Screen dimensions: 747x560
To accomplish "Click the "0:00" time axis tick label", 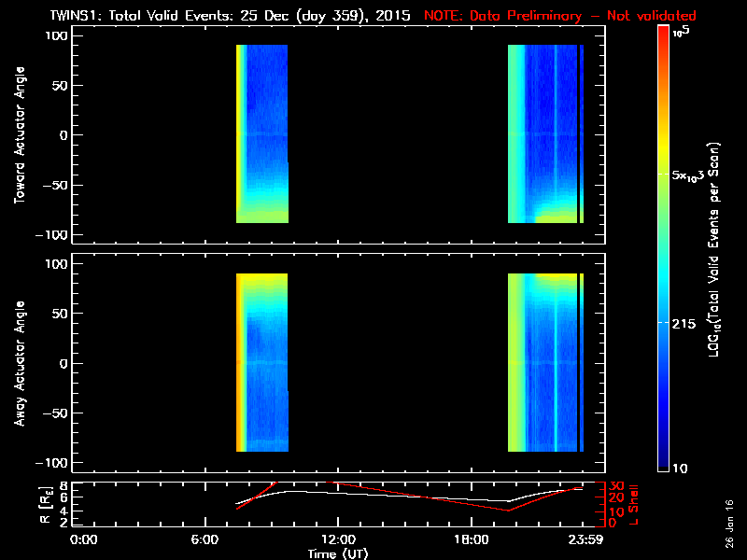I will coord(83,539).
